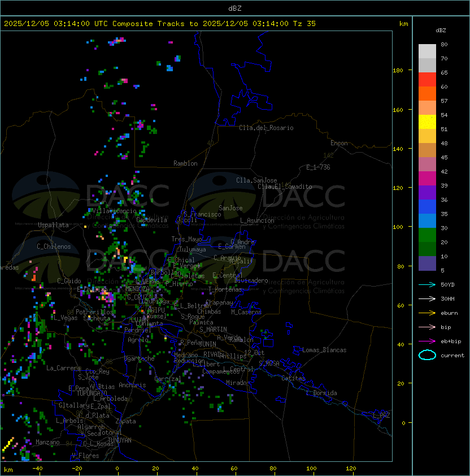Image resolution: width=470 pixels, height=476 pixels.
Task: Click the 'Carrizal' map label
Action: click(x=168, y=379)
